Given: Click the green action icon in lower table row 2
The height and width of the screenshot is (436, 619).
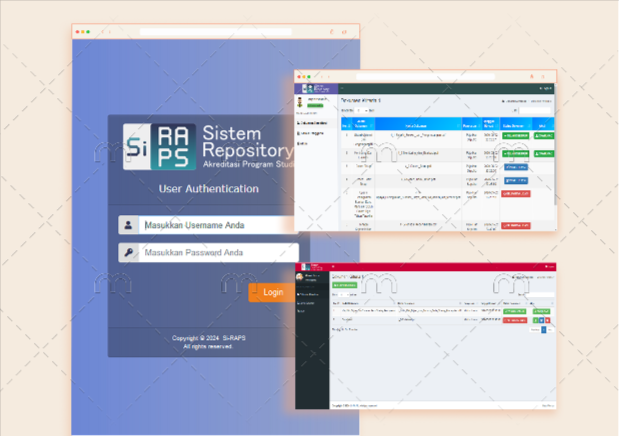Looking at the screenshot, I should tap(536, 320).
